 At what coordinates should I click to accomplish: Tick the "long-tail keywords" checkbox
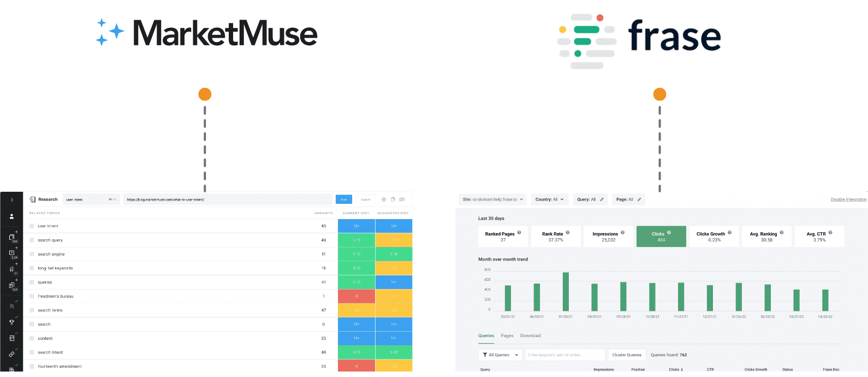[x=32, y=268]
